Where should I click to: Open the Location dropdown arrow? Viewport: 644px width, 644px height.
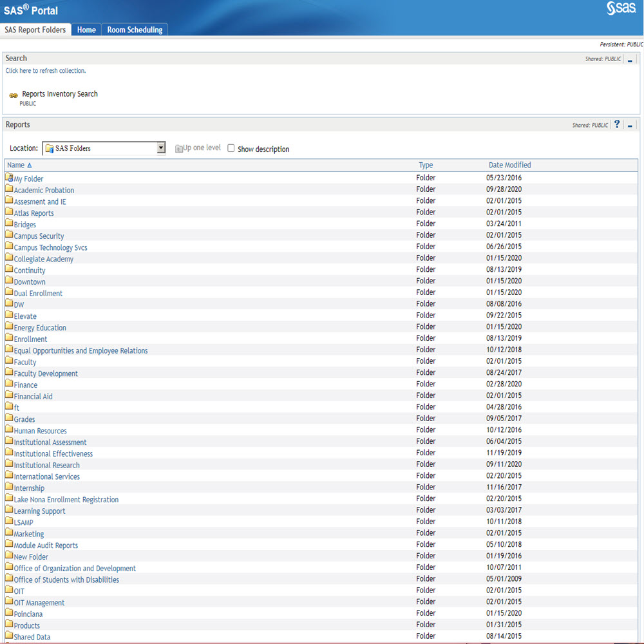point(161,148)
